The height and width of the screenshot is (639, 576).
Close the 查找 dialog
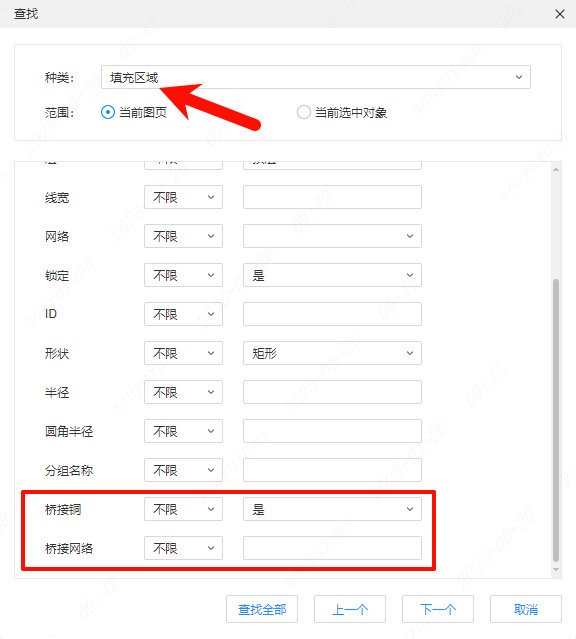click(x=560, y=14)
